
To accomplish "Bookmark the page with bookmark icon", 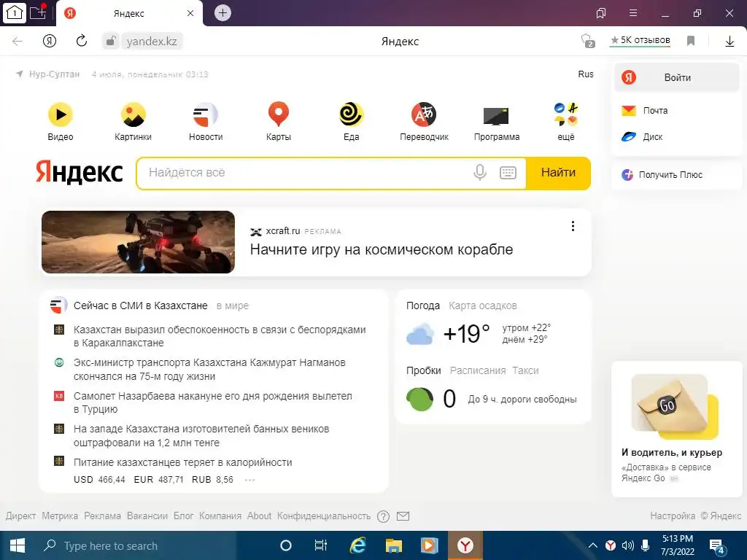I will coord(691,41).
